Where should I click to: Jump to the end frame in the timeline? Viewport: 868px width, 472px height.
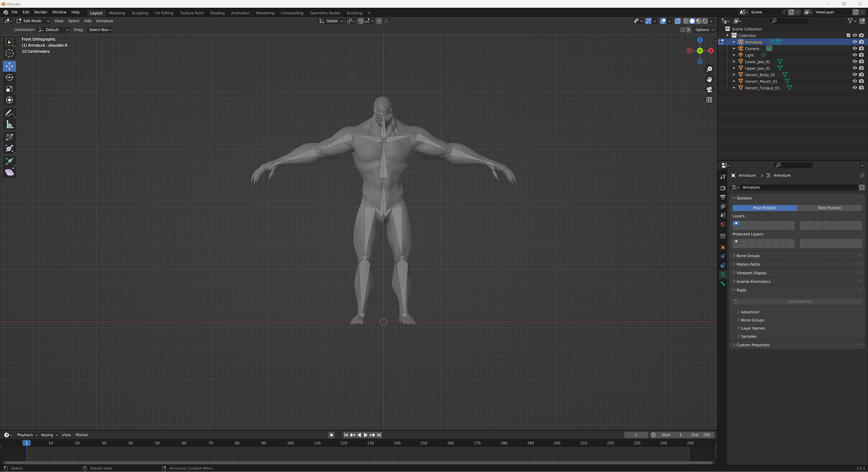[x=379, y=435]
